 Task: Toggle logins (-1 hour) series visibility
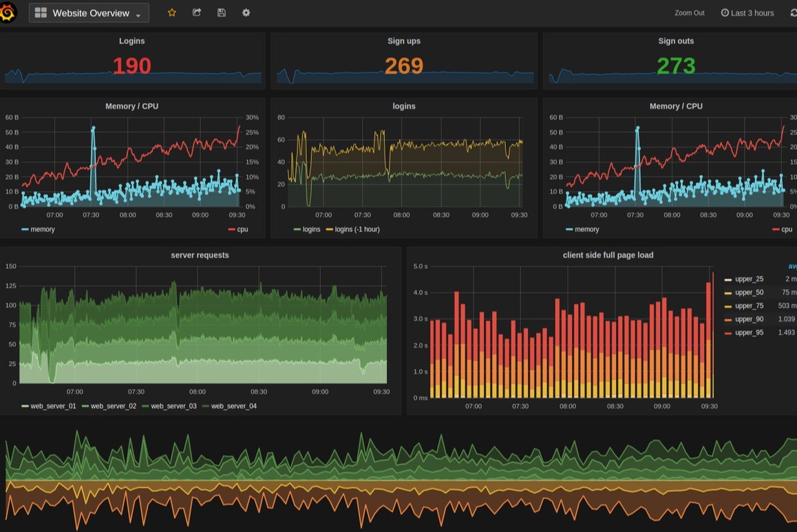(357, 229)
